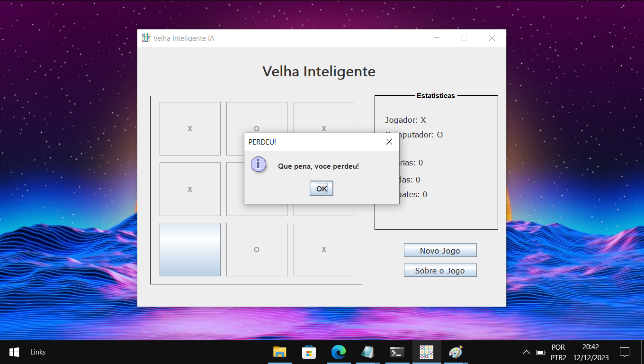
Task: Open the terminal app in the taskbar
Action: (x=397, y=352)
